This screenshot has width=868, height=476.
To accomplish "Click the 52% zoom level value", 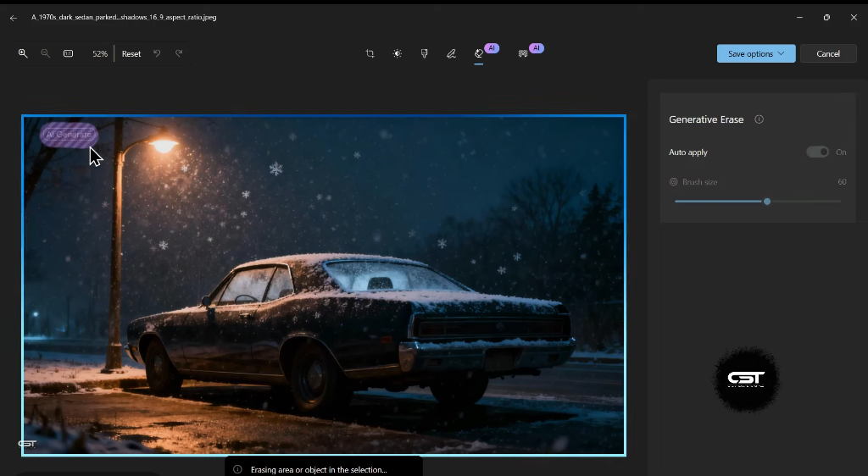I will click(x=100, y=53).
